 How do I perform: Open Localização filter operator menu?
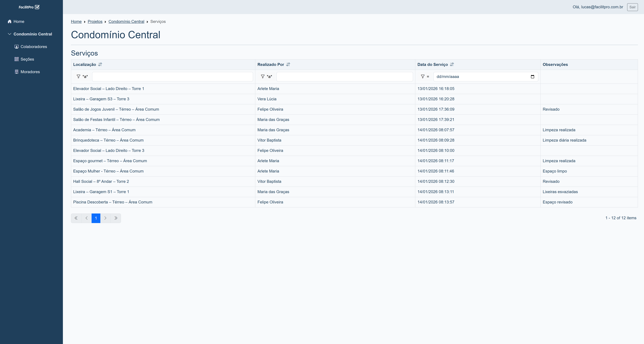[x=82, y=77]
